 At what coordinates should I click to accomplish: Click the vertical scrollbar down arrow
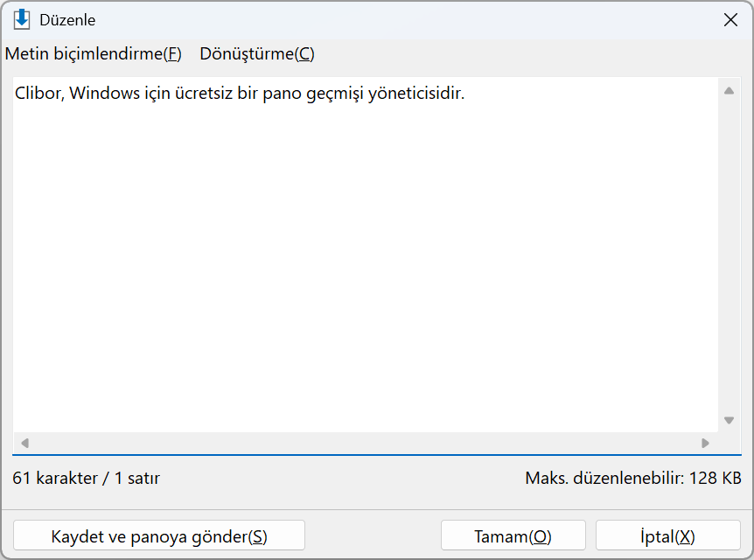coord(729,420)
